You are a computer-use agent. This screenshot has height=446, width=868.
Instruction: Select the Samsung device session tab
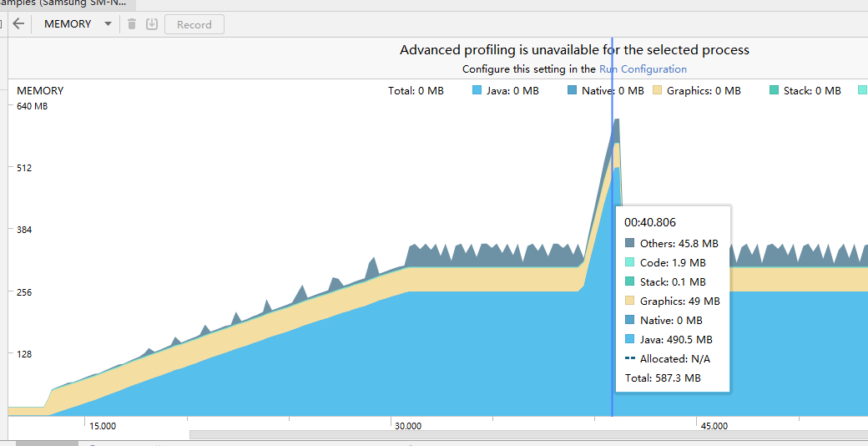68,3
